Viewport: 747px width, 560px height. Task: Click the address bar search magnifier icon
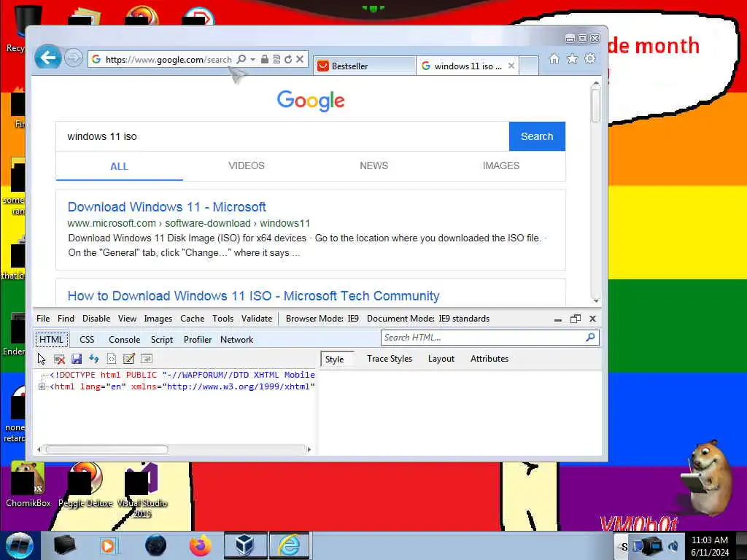coord(241,60)
